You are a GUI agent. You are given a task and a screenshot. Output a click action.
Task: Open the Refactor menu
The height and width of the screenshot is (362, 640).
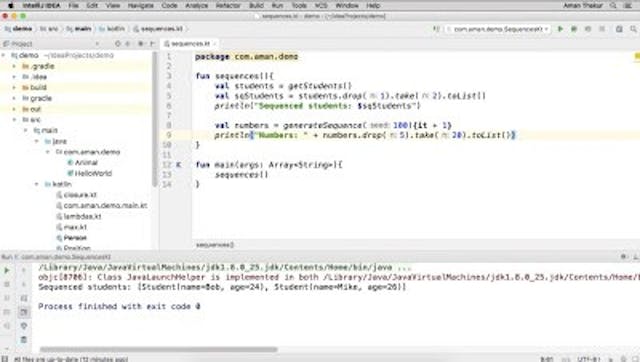coord(228,6)
